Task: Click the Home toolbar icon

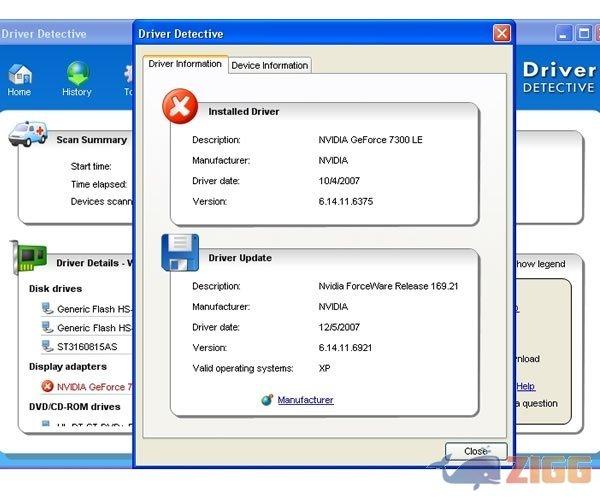Action: pos(19,76)
